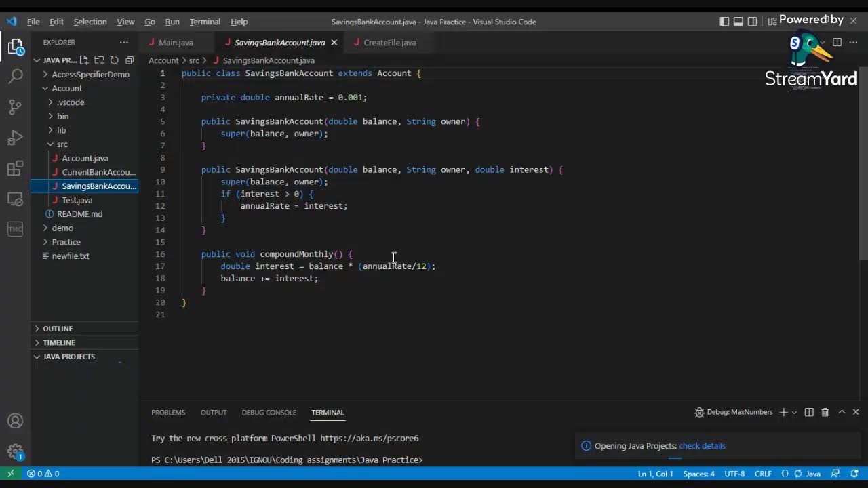Screen dimensions: 868x488
Task: Open editor more actions menu
Action: tap(854, 42)
